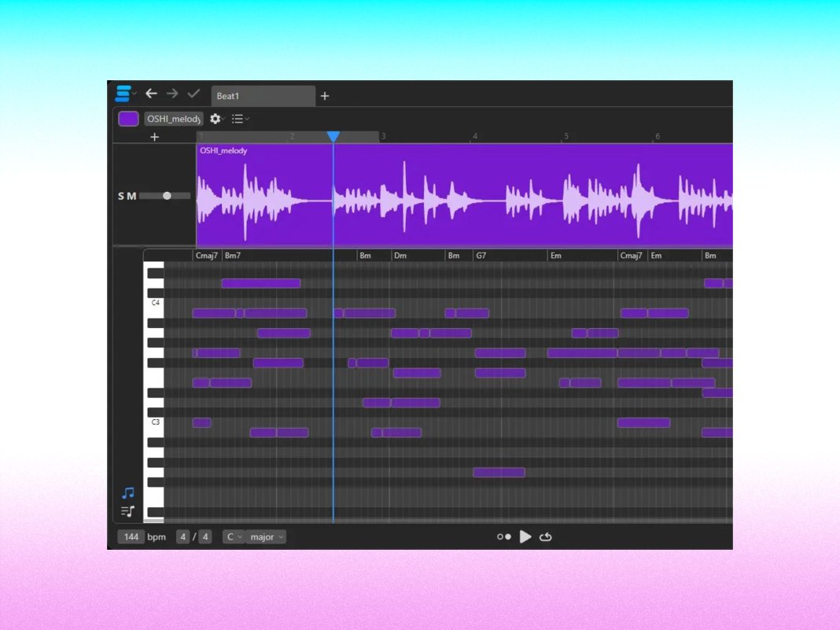Viewport: 840px width, 630px height.
Task: Click the undo back arrow
Action: pos(152,94)
